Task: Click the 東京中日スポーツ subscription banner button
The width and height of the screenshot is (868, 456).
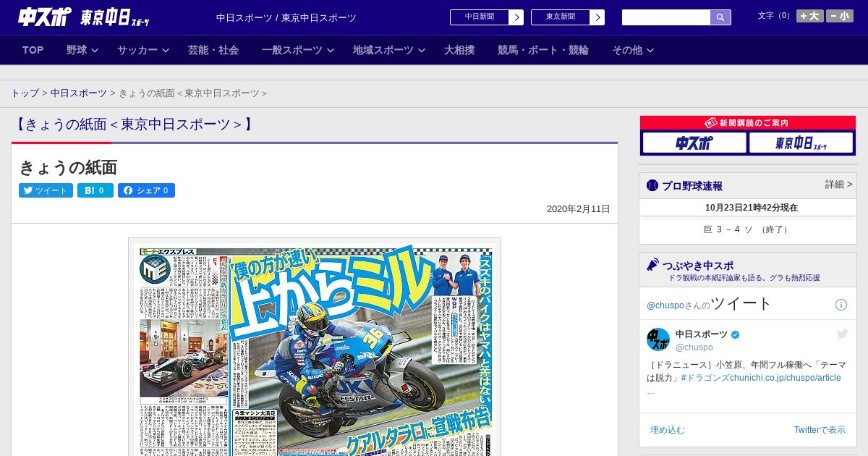Action: click(x=801, y=143)
